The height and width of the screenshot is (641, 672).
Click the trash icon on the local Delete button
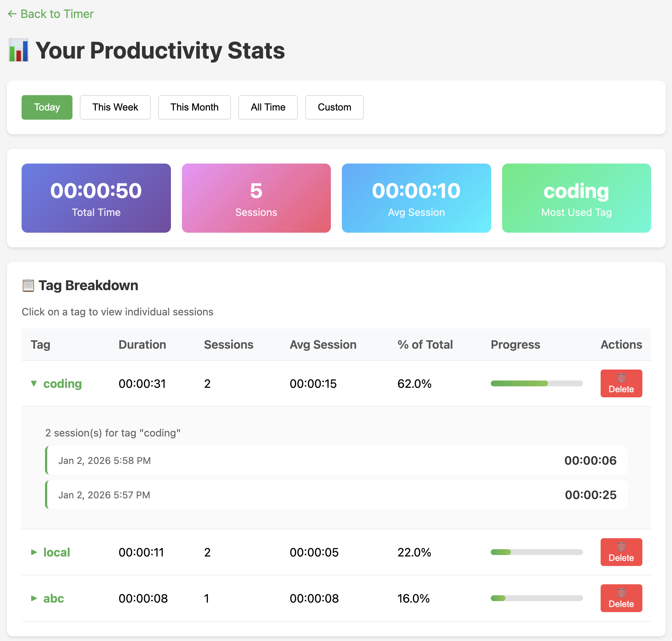point(621,546)
